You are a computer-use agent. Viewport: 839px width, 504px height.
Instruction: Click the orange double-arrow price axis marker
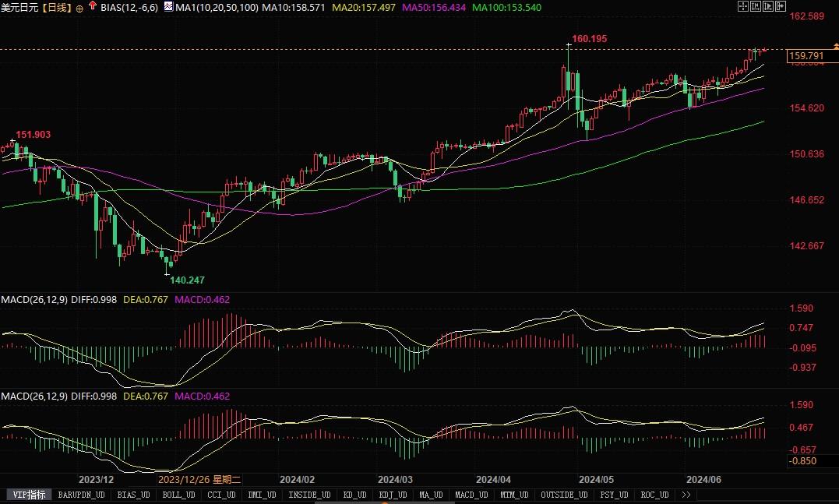[x=836, y=47]
